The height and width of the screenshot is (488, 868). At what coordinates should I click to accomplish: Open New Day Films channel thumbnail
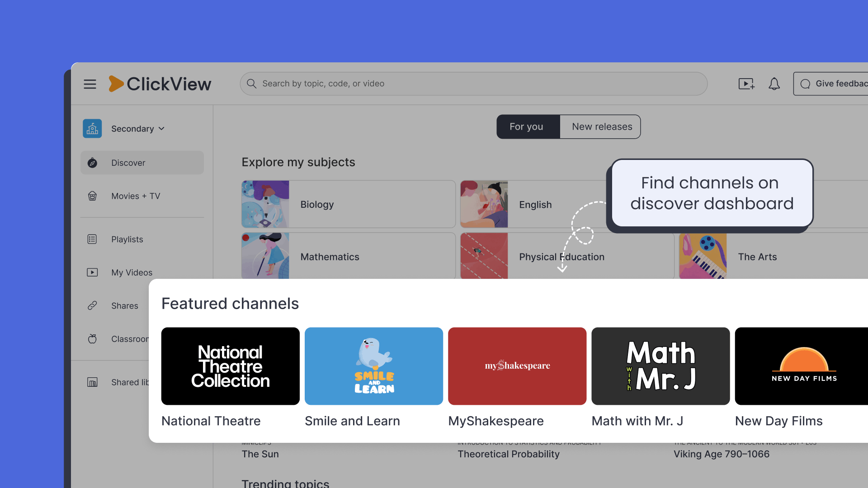tap(802, 366)
